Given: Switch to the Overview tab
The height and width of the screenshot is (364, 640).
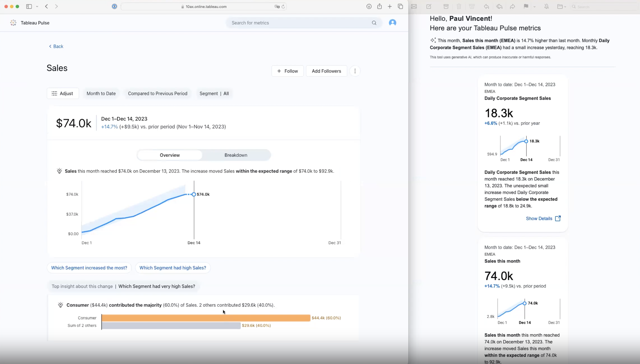Looking at the screenshot, I should click(170, 155).
